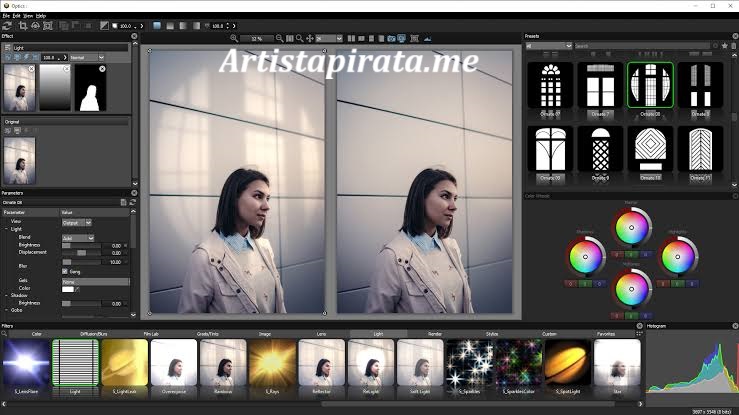Click the histogram display icon in viewer toolbar
This screenshot has height=415, width=739.
427,38
